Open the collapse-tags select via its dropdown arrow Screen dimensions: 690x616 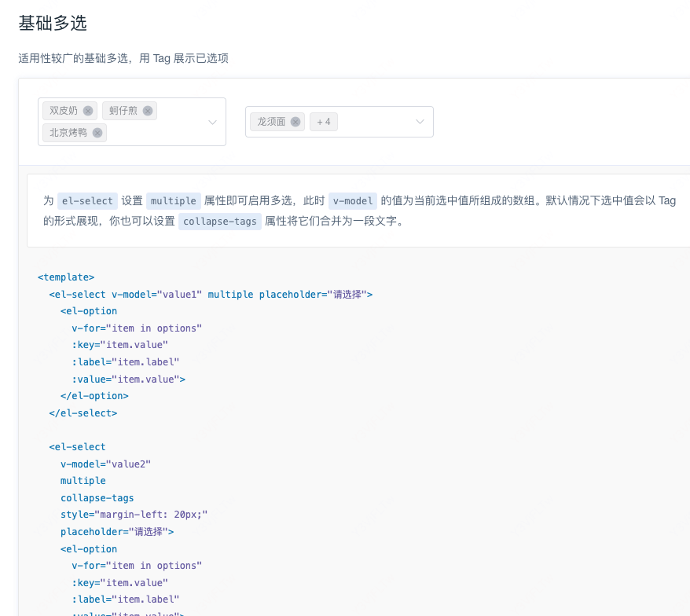(419, 122)
